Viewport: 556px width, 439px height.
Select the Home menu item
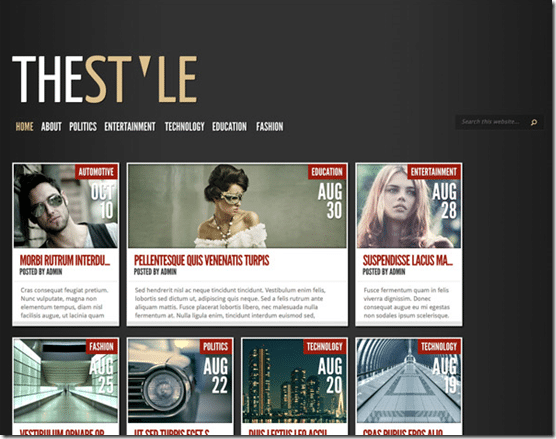[24, 127]
